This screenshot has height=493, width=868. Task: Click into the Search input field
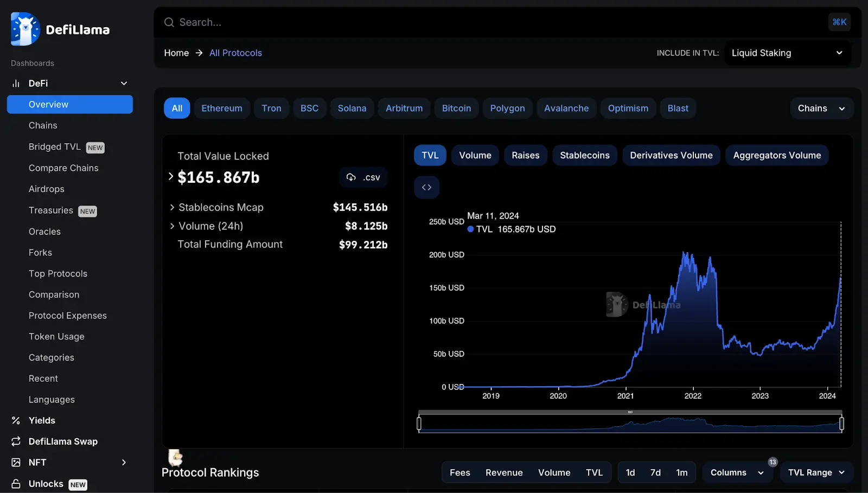point(488,22)
